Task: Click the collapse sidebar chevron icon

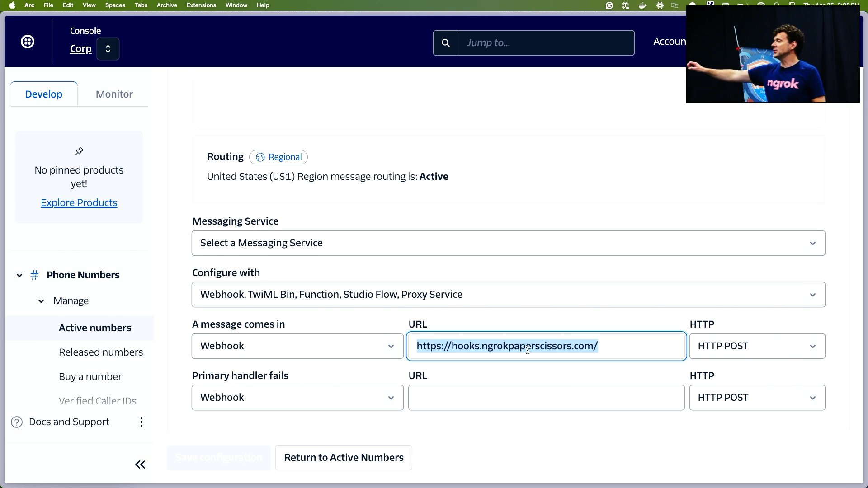Action: tap(140, 464)
